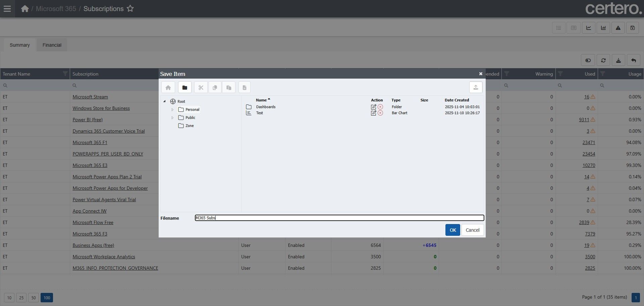Go to the home breadcrumb icon
Screen dimensions: 644x306
pos(25,9)
